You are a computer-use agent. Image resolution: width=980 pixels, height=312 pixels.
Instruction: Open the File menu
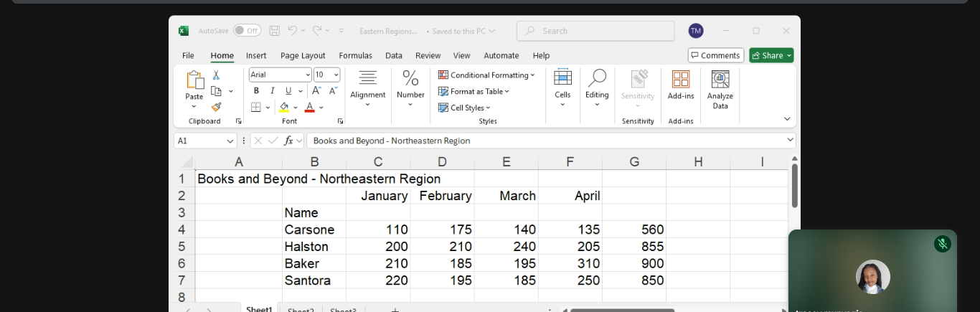point(188,55)
